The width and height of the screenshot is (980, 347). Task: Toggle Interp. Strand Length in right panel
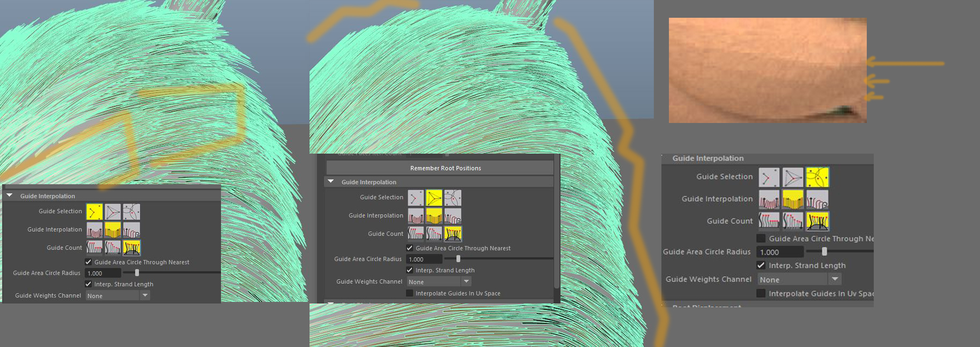pos(761,265)
